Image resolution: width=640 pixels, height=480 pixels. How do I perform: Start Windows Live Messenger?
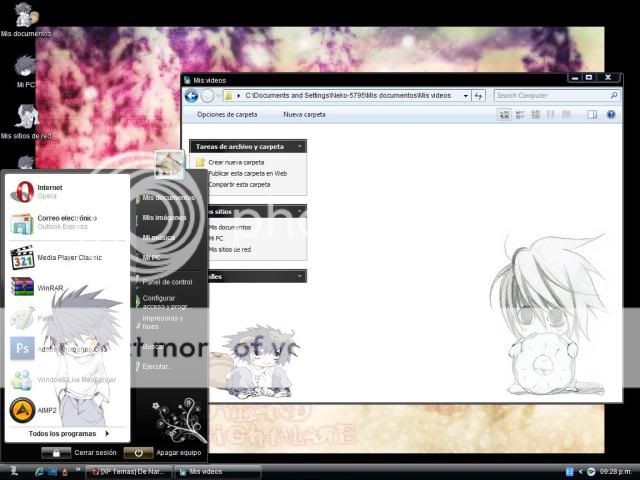[67, 380]
